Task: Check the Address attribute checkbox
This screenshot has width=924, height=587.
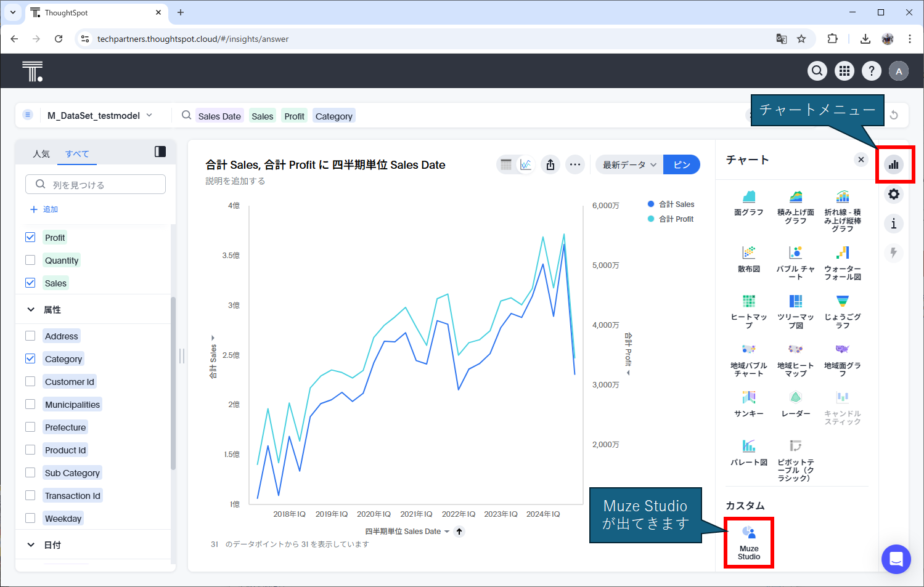Action: tap(30, 336)
